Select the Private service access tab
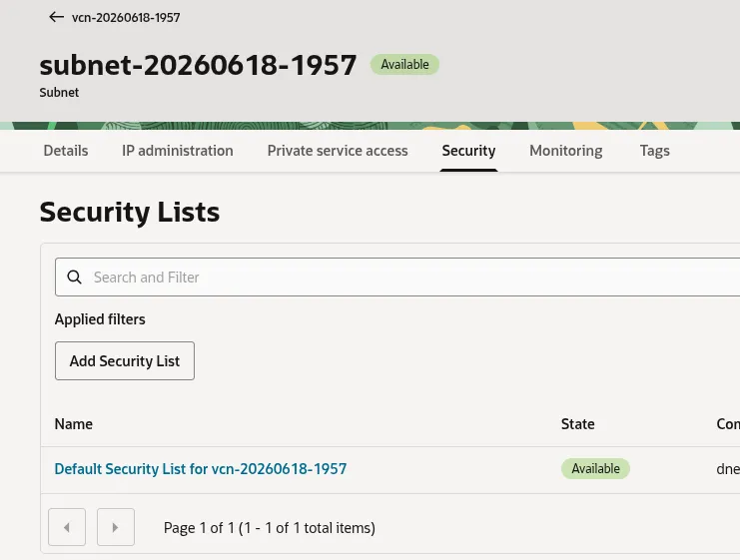Viewport: 740px width, 560px height. [x=338, y=151]
